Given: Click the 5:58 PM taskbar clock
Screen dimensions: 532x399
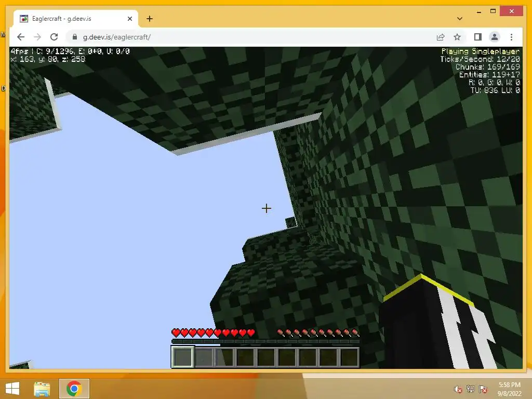Looking at the screenshot, I should coord(509,385).
